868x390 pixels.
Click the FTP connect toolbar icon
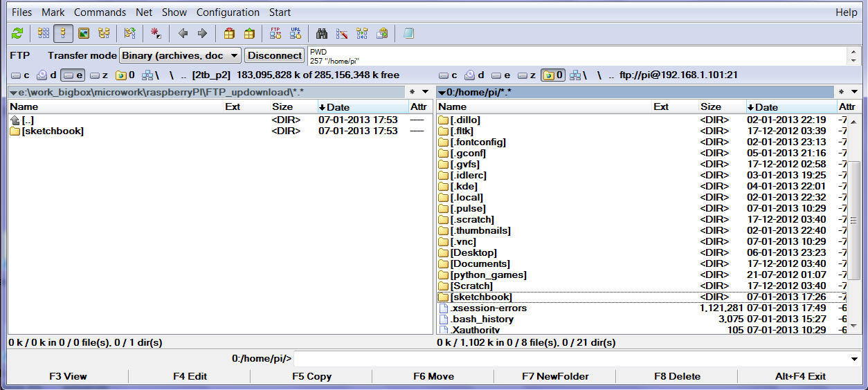[x=275, y=33]
